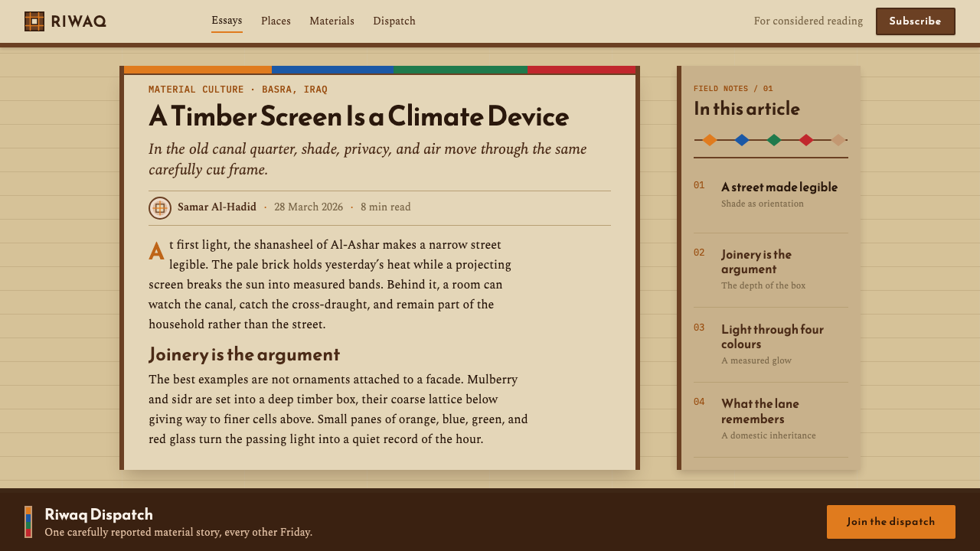Screen dimensions: 980x551
Task: Click the subtitle A domestic inheritance
Action: click(x=769, y=435)
